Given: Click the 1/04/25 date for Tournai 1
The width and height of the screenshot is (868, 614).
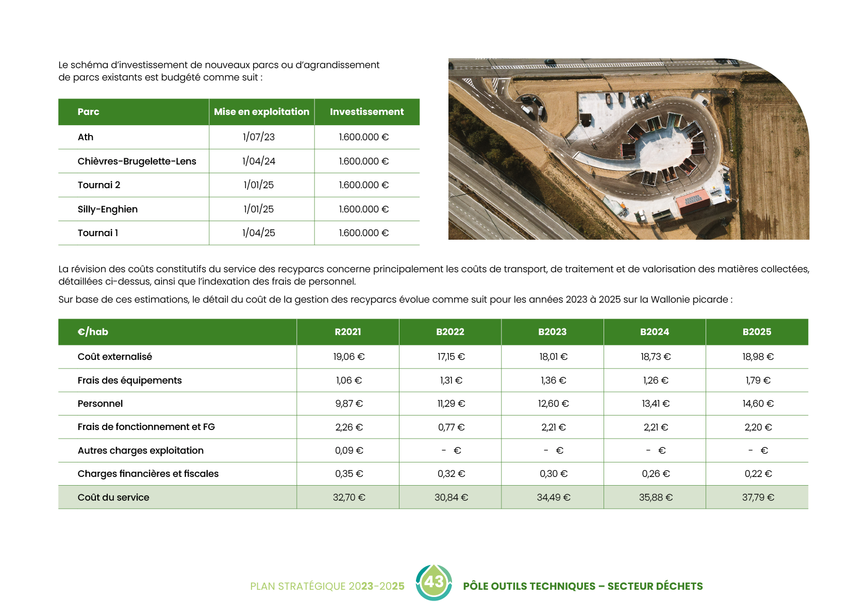Looking at the screenshot, I should (259, 233).
